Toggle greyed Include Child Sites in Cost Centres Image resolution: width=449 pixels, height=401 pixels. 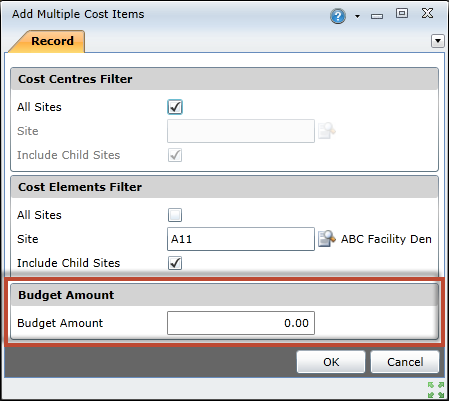point(175,155)
